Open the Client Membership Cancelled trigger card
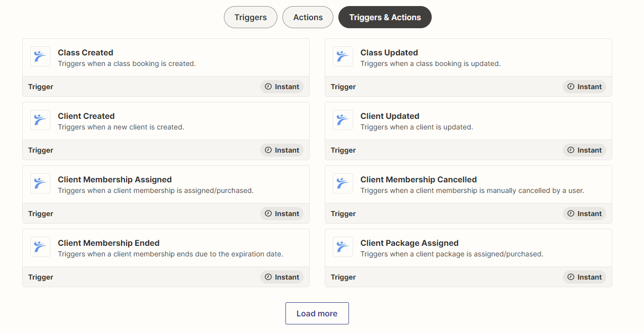This screenshot has height=334, width=644. pos(468,184)
